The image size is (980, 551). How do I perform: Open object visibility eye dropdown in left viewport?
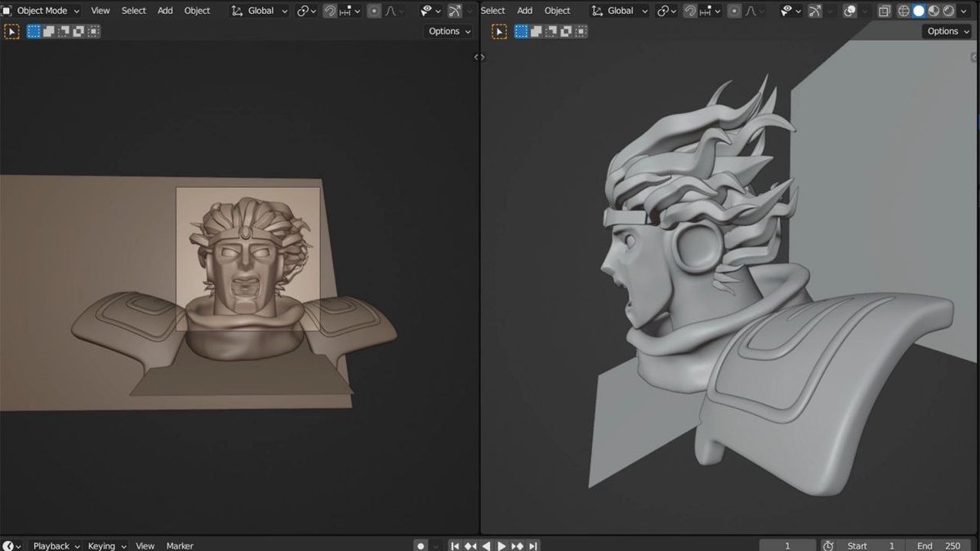(430, 11)
